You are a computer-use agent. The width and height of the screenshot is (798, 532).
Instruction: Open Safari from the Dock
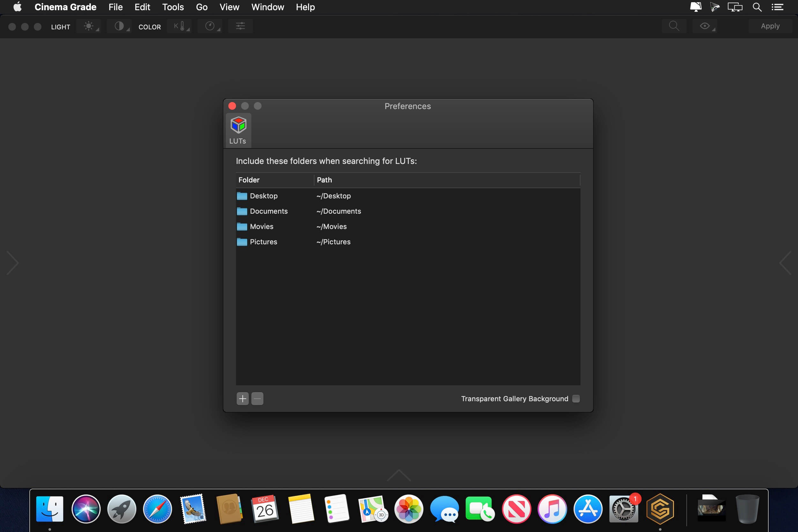tap(158, 509)
